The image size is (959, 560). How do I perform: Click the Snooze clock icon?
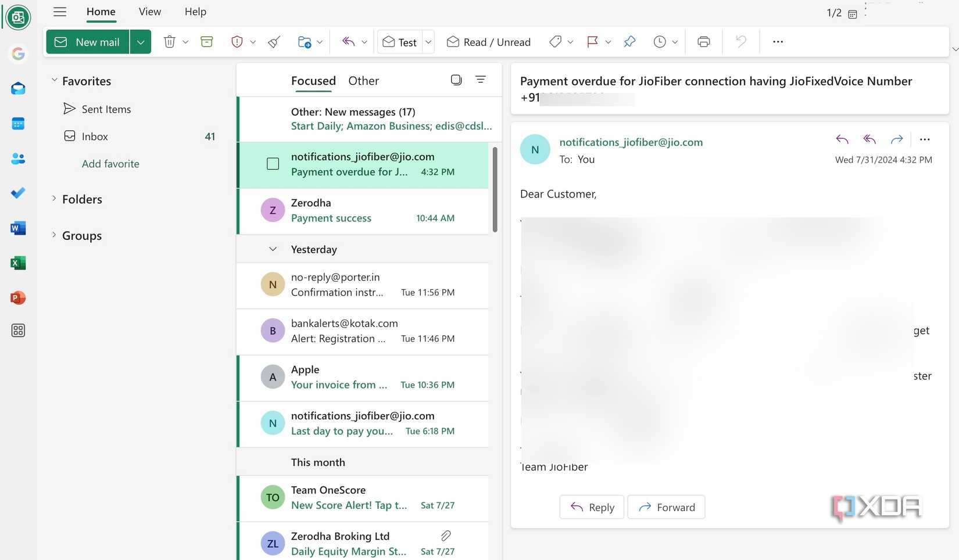pyautogui.click(x=660, y=42)
